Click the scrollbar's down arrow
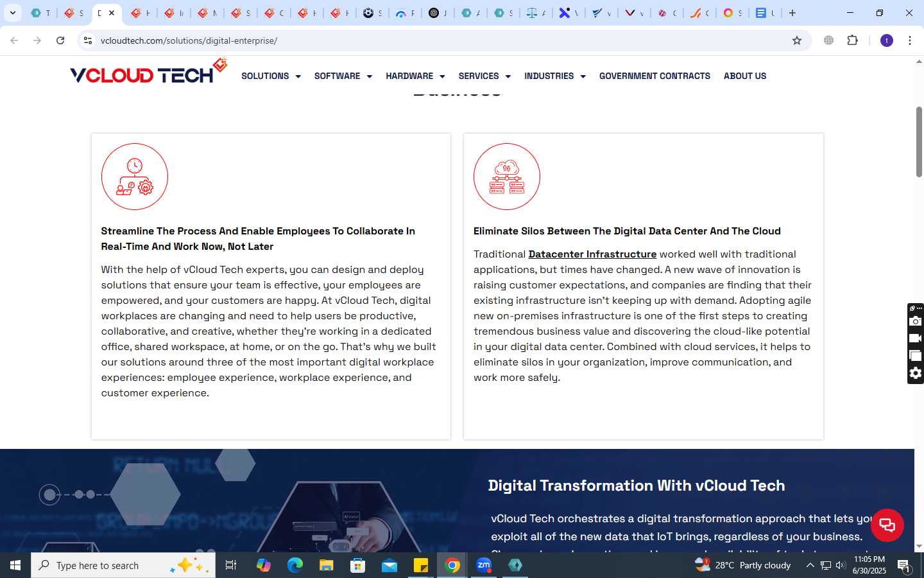The image size is (924, 578). pyautogui.click(x=919, y=547)
